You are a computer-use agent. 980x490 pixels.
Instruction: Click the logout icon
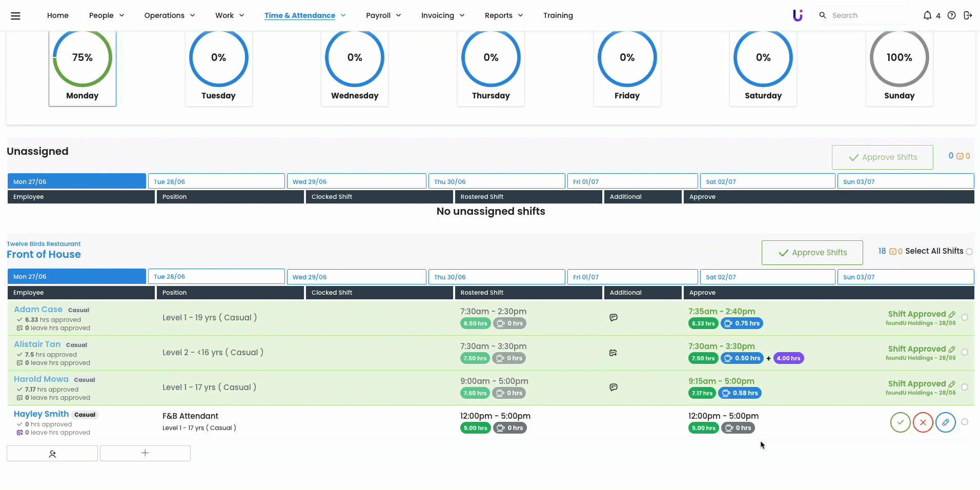pyautogui.click(x=968, y=15)
